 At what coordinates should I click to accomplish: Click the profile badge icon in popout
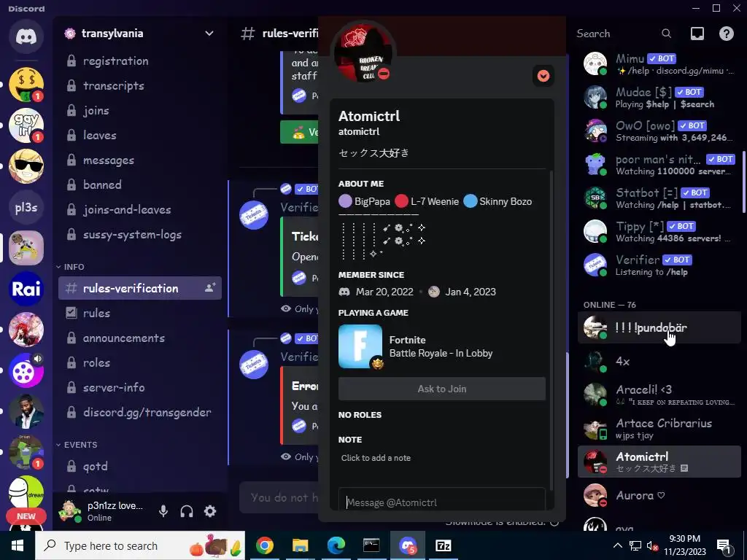(543, 76)
